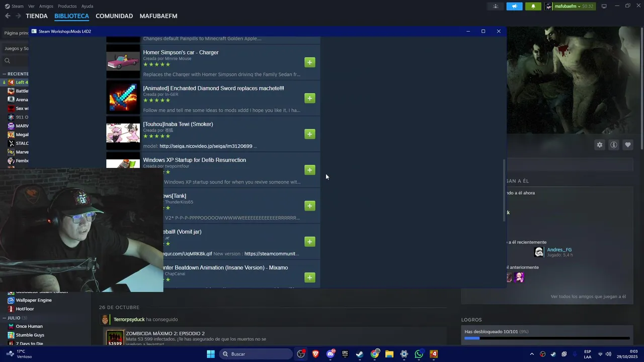Screen dimensions: 644x362
Task: Open steamcommunity New version link
Action: pos(271,254)
